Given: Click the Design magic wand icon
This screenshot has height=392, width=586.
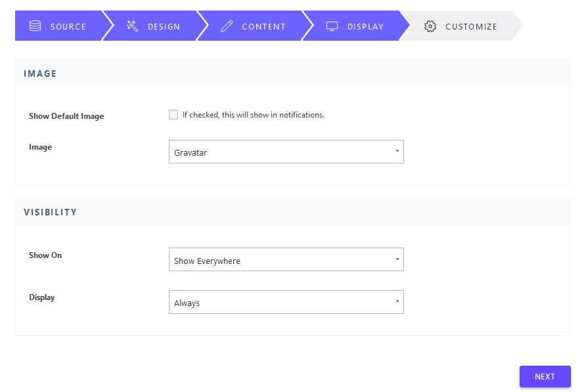Looking at the screenshot, I should (132, 26).
